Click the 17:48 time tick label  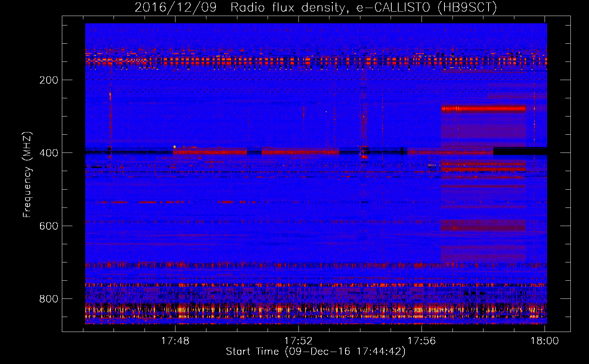pyautogui.click(x=175, y=341)
